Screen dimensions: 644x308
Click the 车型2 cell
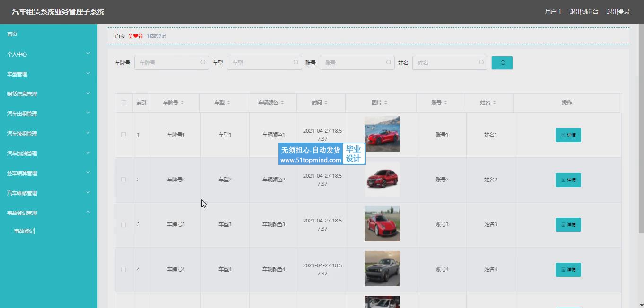[225, 180]
